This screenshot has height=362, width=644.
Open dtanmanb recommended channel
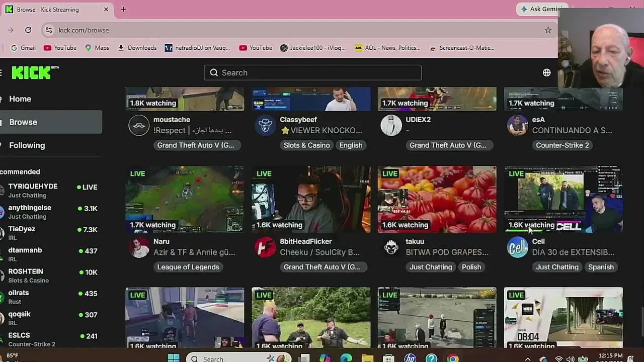tap(51, 254)
